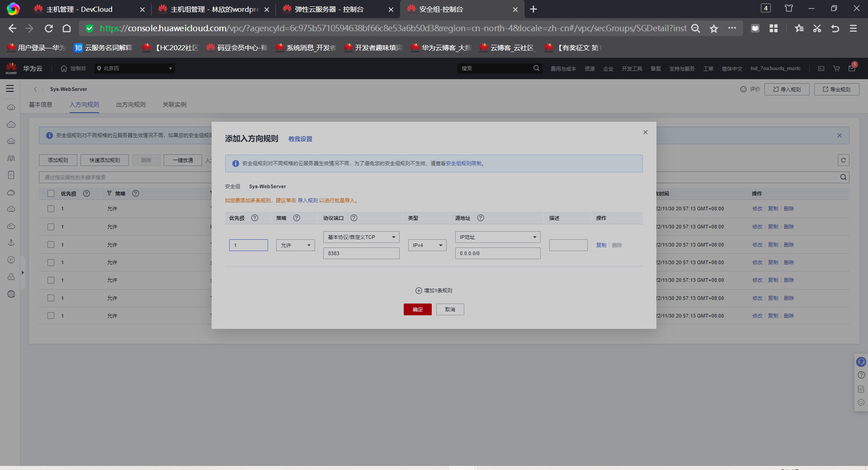The width and height of the screenshot is (868, 470).
Task: Open the IP地址 source dropdown
Action: pos(498,237)
